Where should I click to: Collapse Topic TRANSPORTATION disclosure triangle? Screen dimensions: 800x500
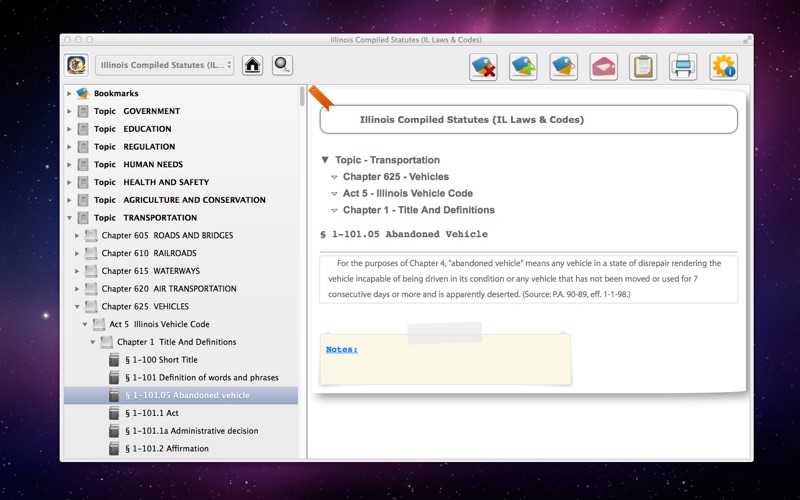click(69, 218)
